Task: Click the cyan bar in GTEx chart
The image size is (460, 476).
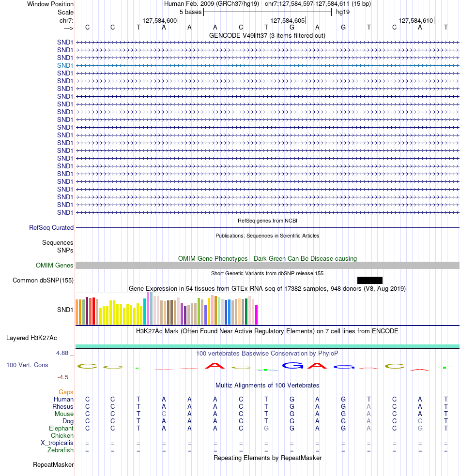Action: pos(145,312)
